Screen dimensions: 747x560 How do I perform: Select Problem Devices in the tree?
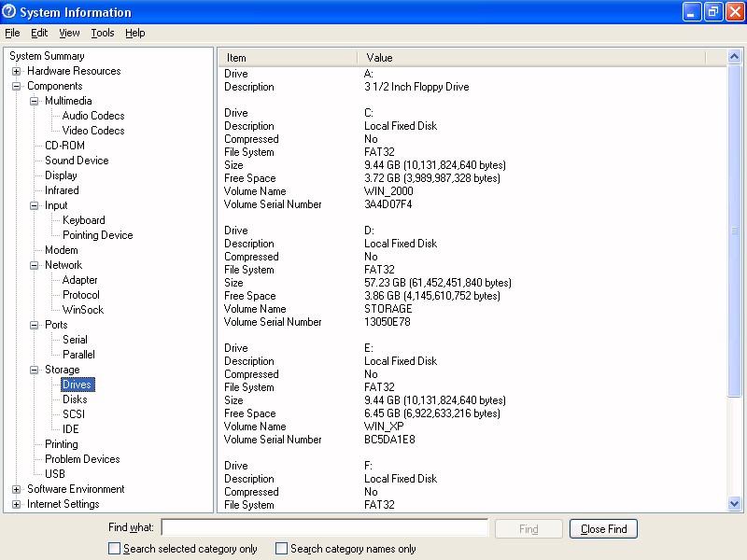[82, 459]
